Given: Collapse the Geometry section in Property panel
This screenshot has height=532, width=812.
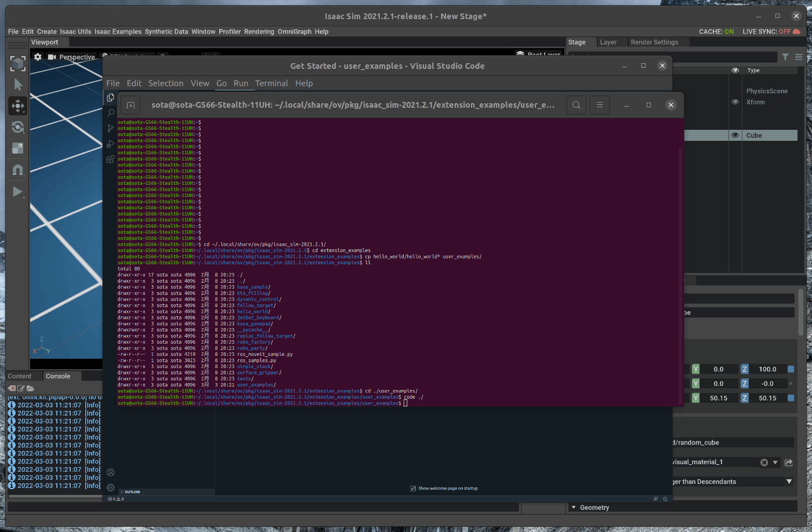Looking at the screenshot, I should point(574,508).
